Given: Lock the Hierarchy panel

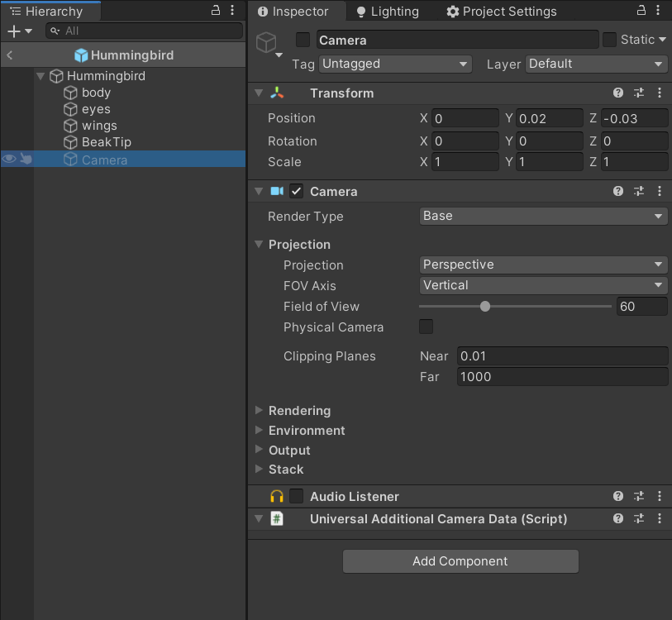Looking at the screenshot, I should [216, 10].
